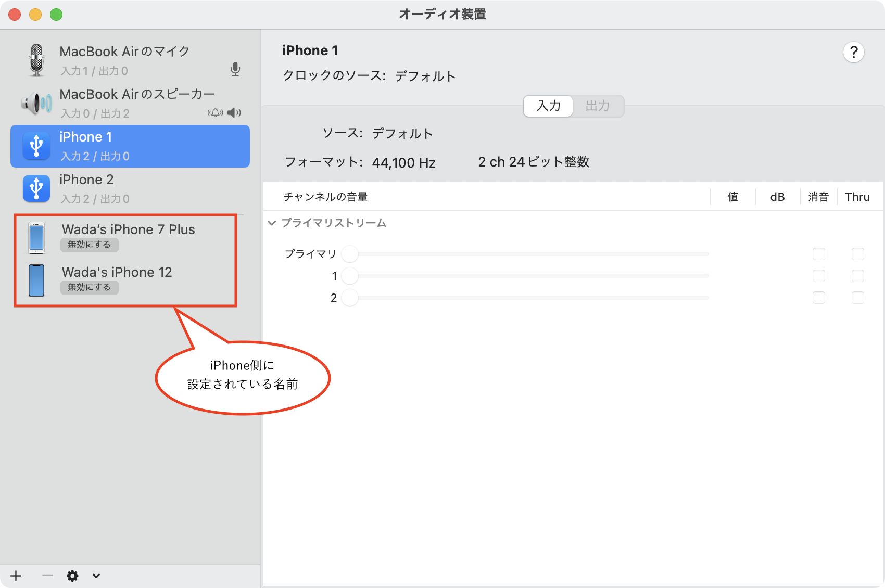Click the MacBook Air microphone device icon
The image size is (885, 588).
[36, 60]
